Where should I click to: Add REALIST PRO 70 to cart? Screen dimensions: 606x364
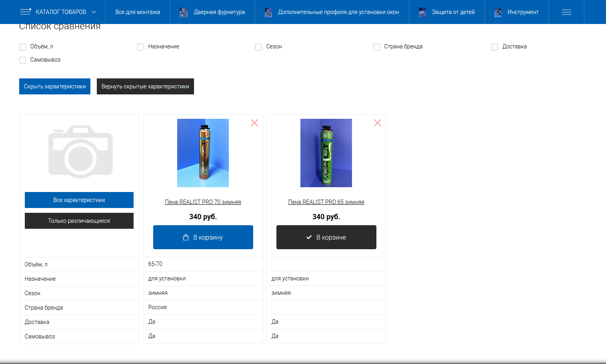click(203, 237)
